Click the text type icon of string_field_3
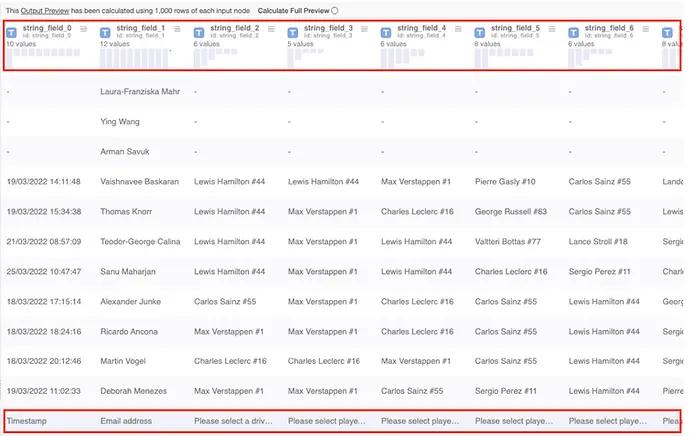Screen dimensions: 693x436 [x=293, y=33]
